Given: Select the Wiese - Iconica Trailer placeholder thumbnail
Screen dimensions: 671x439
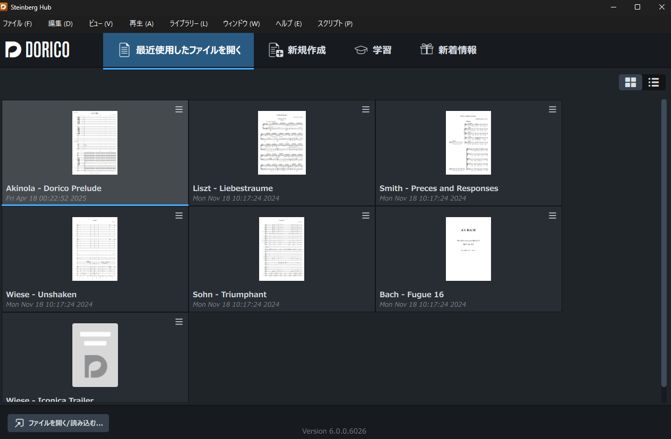Looking at the screenshot, I should click(x=95, y=355).
